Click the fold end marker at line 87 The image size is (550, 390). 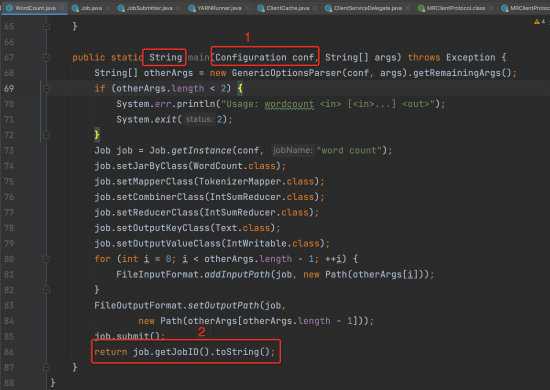pos(46,367)
